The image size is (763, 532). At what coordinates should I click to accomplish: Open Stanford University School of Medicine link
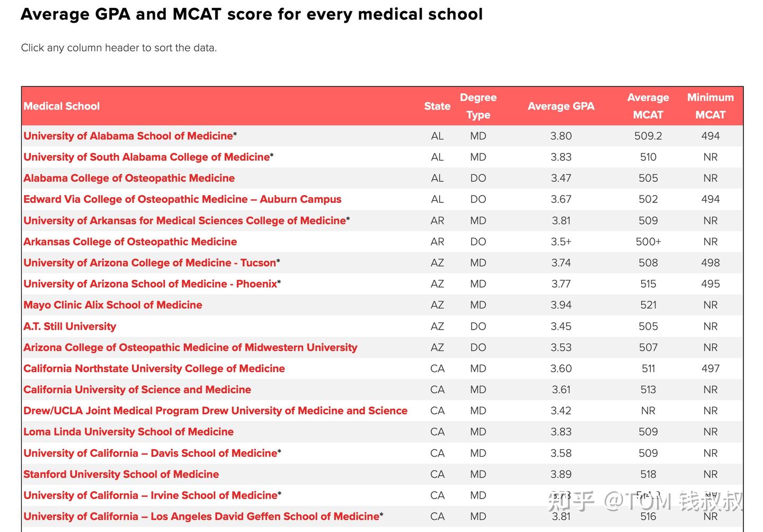(121, 474)
